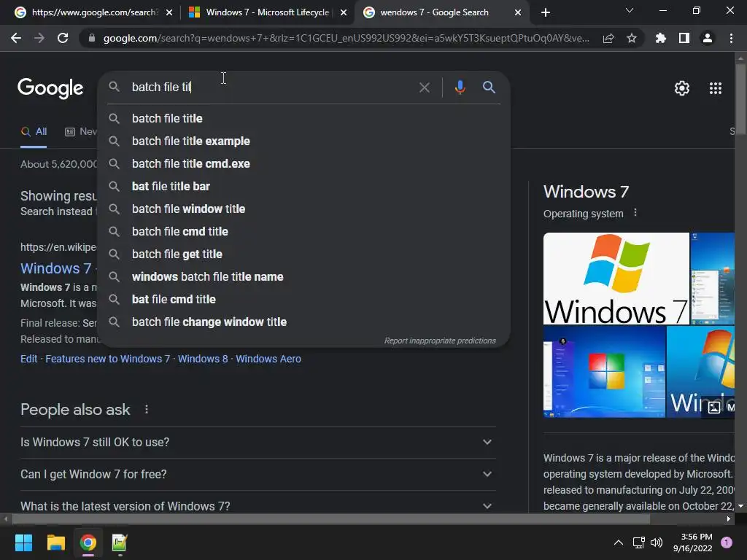The image size is (747, 560).
Task: Reload the current page
Action: click(x=63, y=38)
